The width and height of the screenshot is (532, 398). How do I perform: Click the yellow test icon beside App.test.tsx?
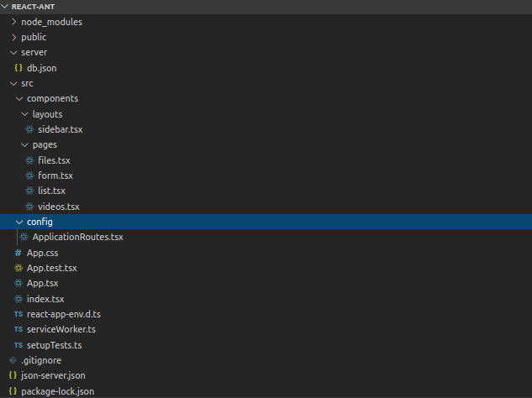18,268
